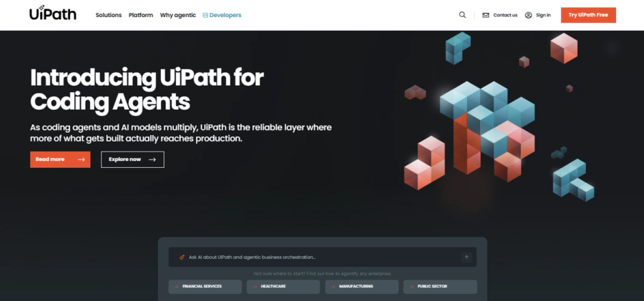Click the heading Introducing UiPath for Coding Agents
This screenshot has height=301, width=644.
147,89
